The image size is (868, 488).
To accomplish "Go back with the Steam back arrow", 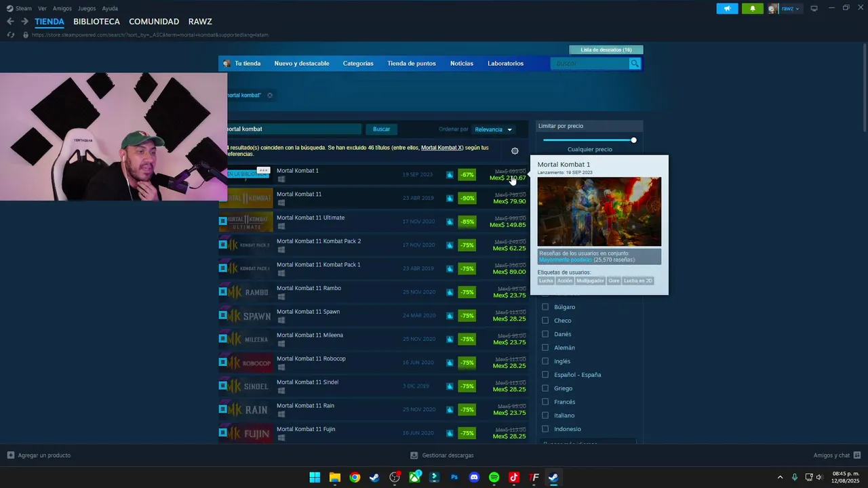I will 10,22.
